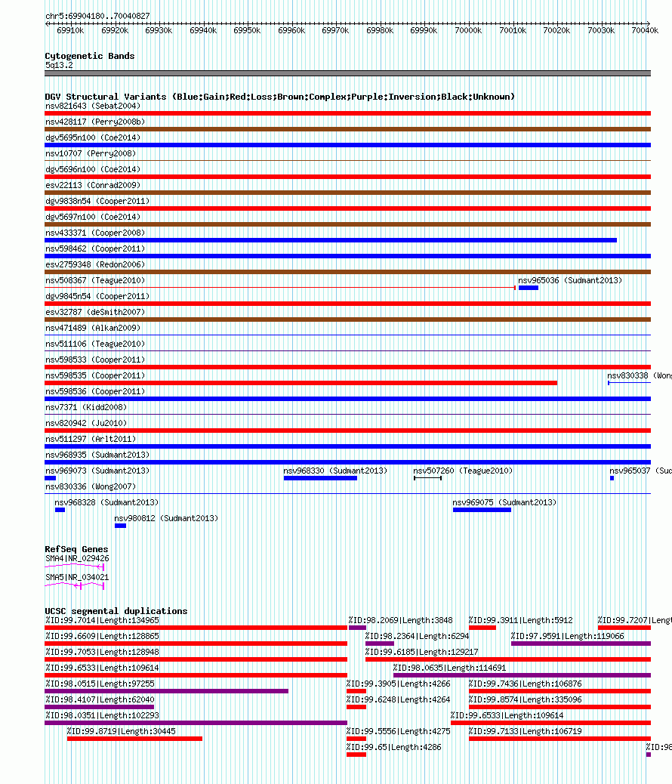Click the %ID:99.7014|Length:134965 duplication label

click(x=102, y=621)
